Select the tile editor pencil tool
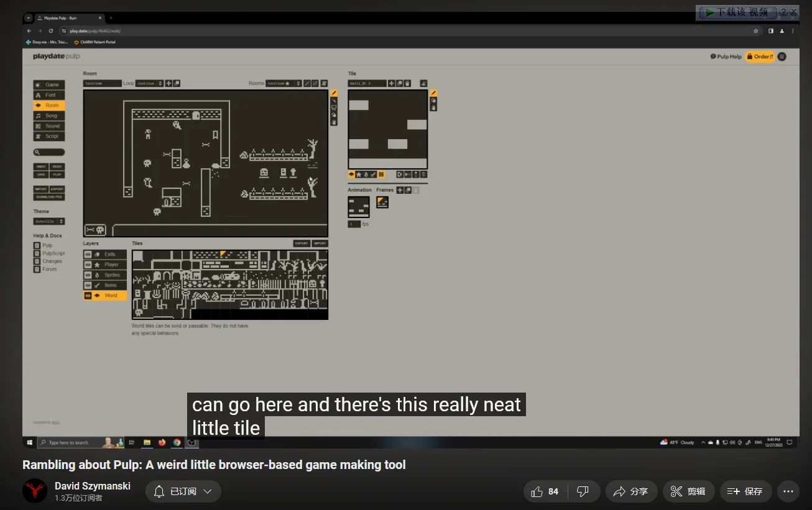The image size is (812, 510). point(433,93)
